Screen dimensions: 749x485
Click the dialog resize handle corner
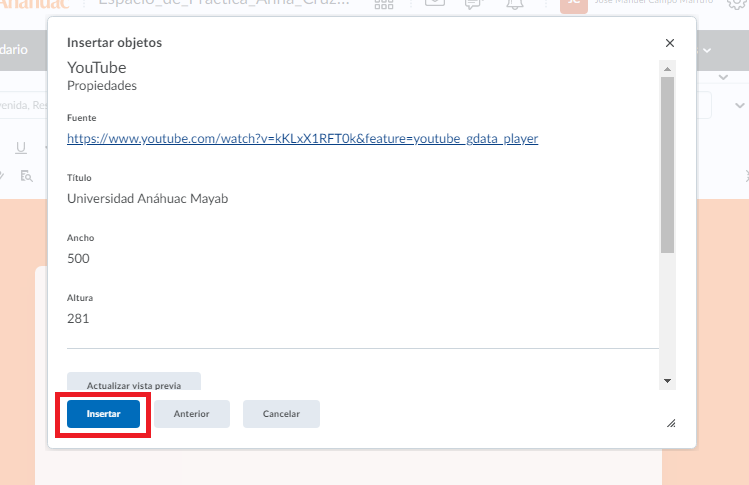670,423
